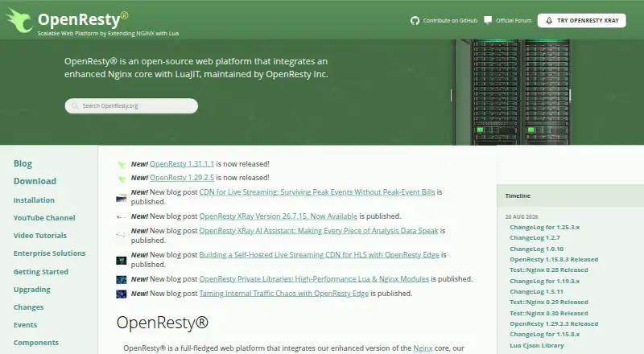Screen dimensions: 644x354
Task: Open Video Tutorials sidebar link
Action: pyautogui.click(x=39, y=235)
